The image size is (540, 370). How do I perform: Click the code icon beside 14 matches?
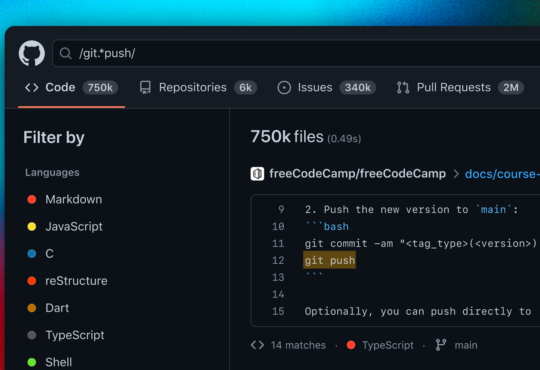[x=257, y=345]
